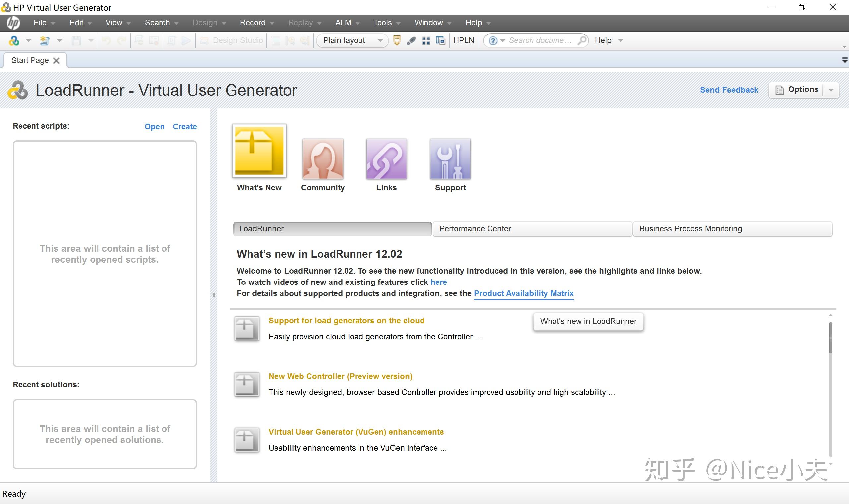Viewport: 849px width, 504px height.
Task: Click the windows layout toolbar icon
Action: tap(440, 41)
